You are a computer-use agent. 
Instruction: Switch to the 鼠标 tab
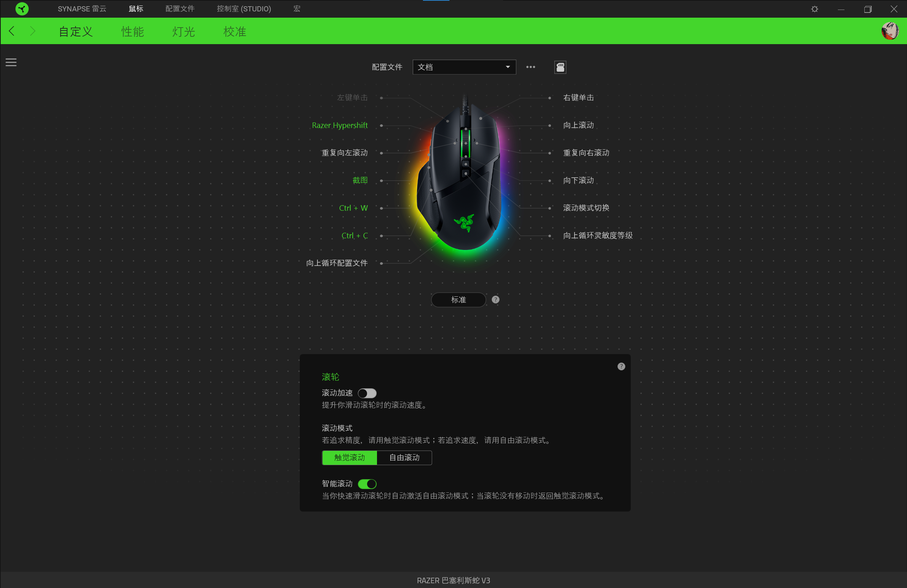(x=136, y=8)
